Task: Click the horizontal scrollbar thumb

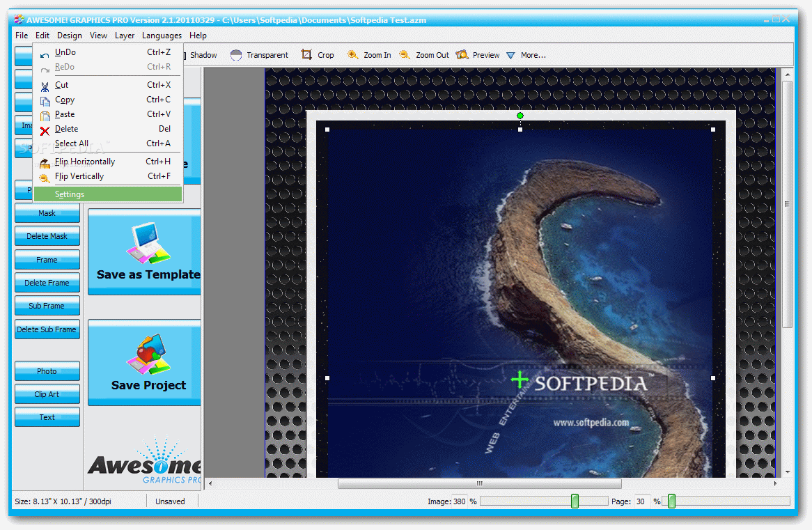Action: (480, 483)
